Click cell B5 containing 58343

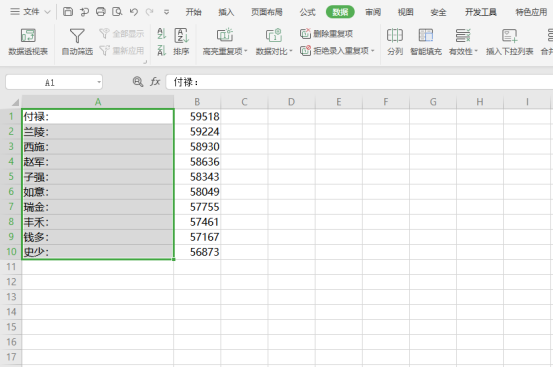click(x=197, y=177)
